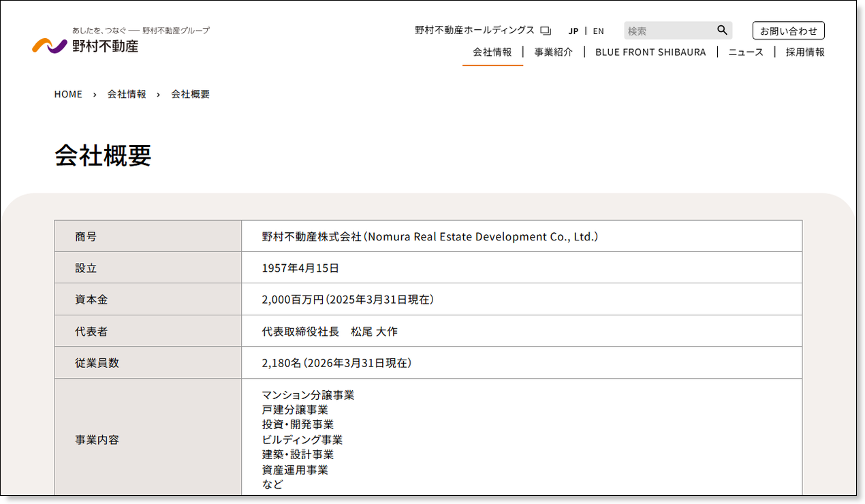The image size is (865, 504).
Task: Open 野村不動産ホールディングス link
Action: click(x=475, y=30)
